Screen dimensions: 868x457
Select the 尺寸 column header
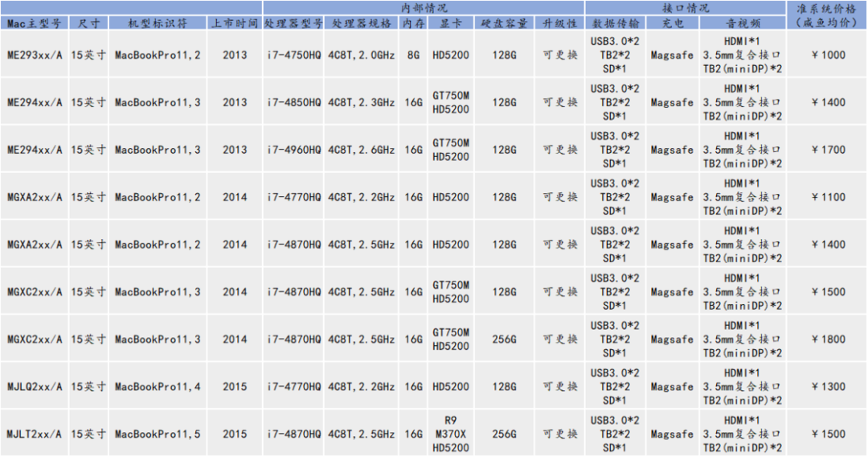88,23
